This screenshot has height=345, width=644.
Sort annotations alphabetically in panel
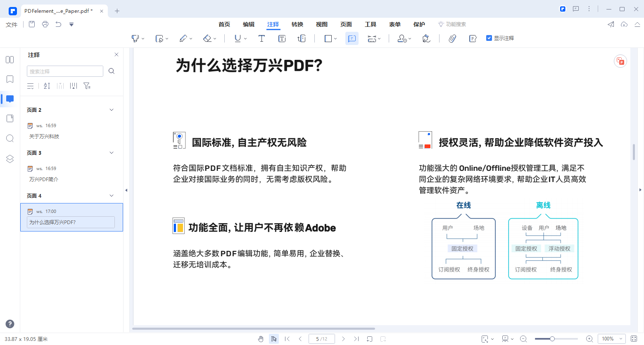[x=47, y=86]
